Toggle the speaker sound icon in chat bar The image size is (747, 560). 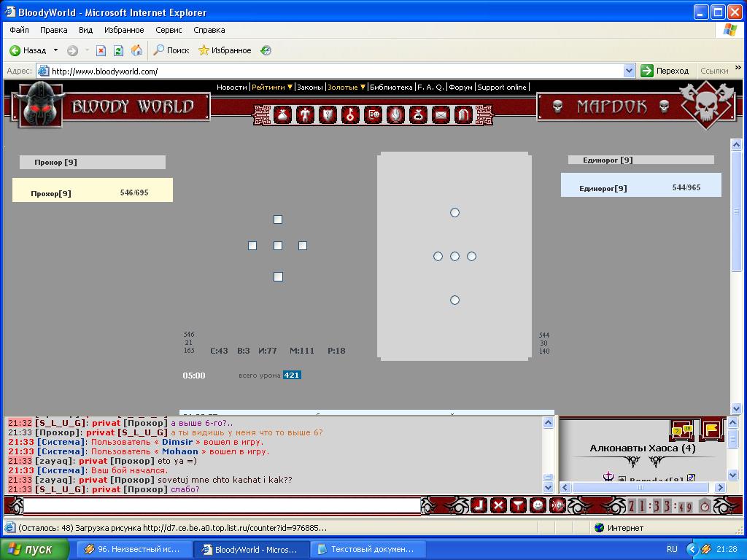click(557, 505)
